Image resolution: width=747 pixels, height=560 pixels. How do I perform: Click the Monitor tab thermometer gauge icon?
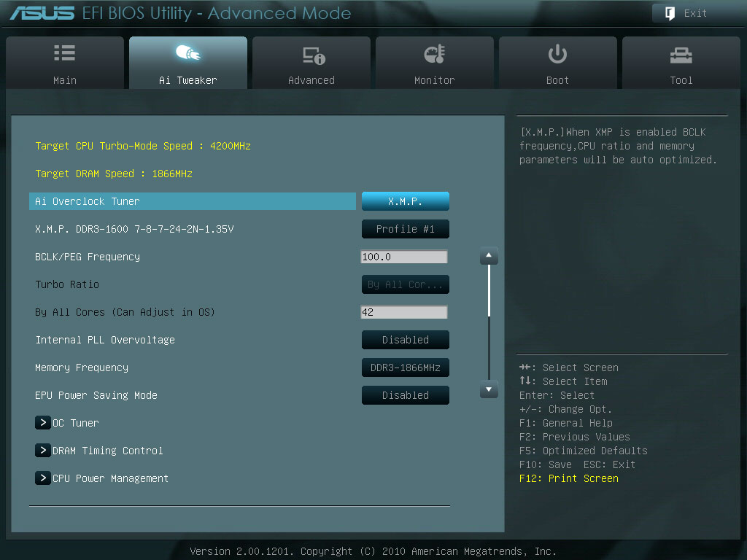[x=435, y=54]
